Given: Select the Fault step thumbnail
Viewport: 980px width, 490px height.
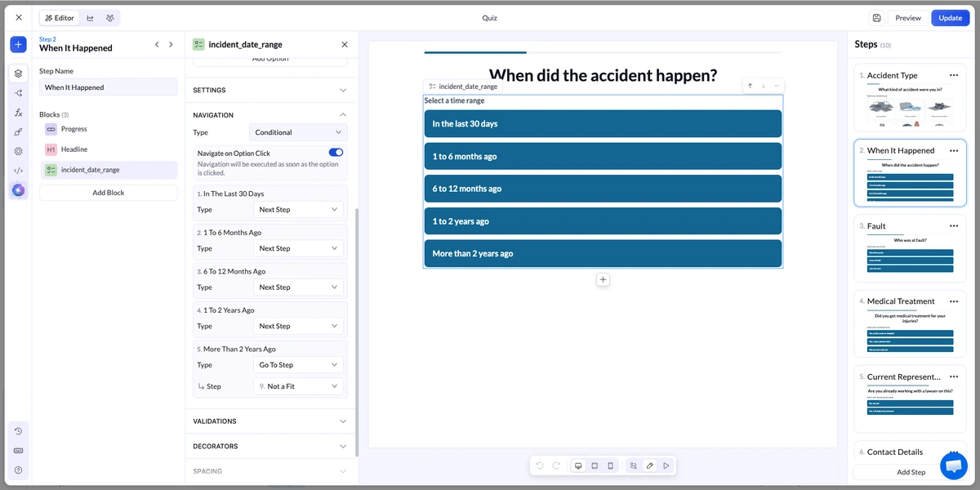Looking at the screenshot, I should coord(911,248).
